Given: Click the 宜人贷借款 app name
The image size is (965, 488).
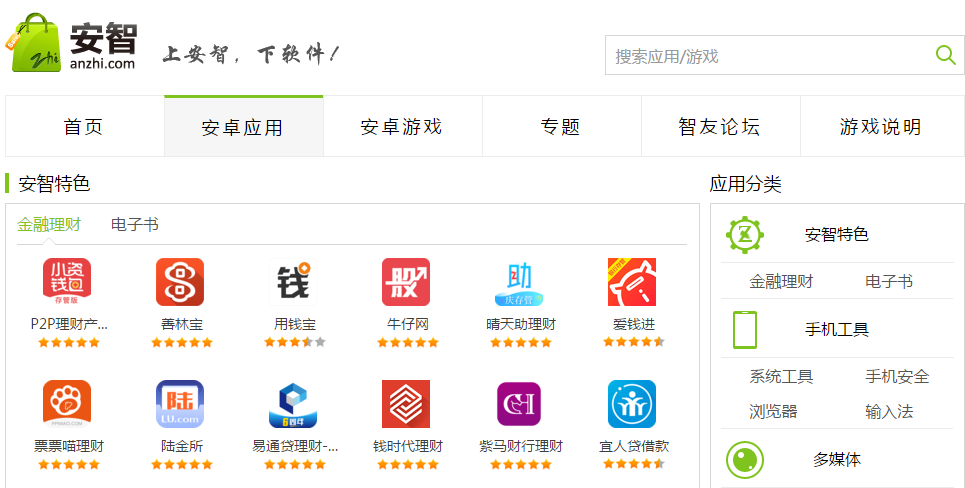Looking at the screenshot, I should pyautogui.click(x=634, y=446).
